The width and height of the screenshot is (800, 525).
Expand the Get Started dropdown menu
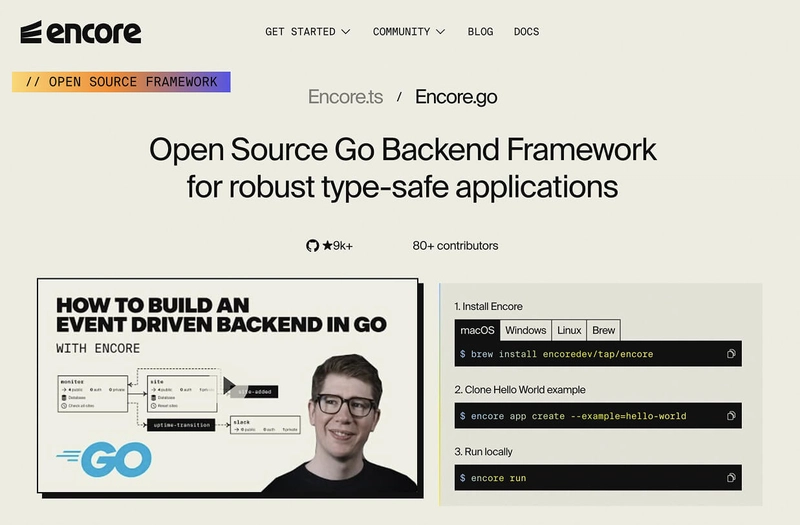point(307,32)
